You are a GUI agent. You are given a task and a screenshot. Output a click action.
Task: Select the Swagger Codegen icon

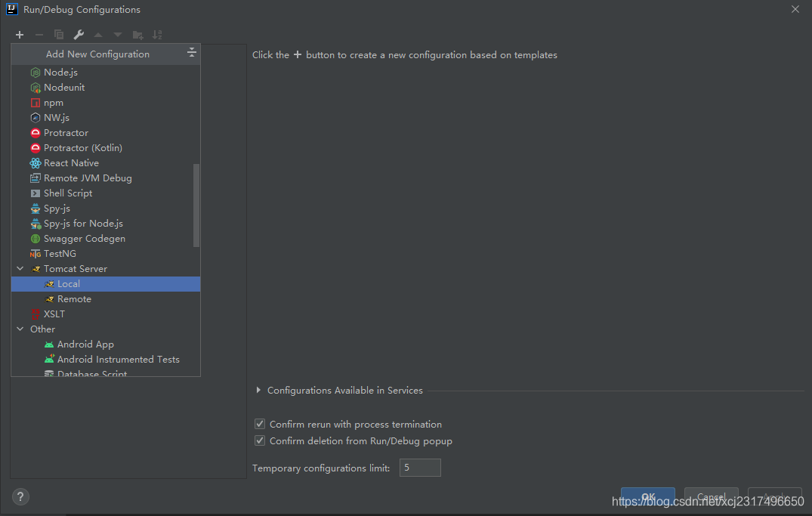coord(36,239)
